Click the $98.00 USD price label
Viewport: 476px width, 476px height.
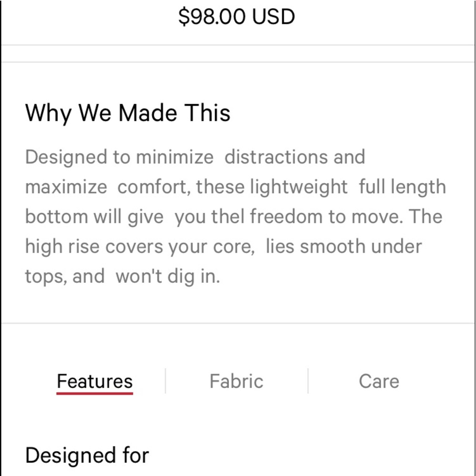click(237, 17)
